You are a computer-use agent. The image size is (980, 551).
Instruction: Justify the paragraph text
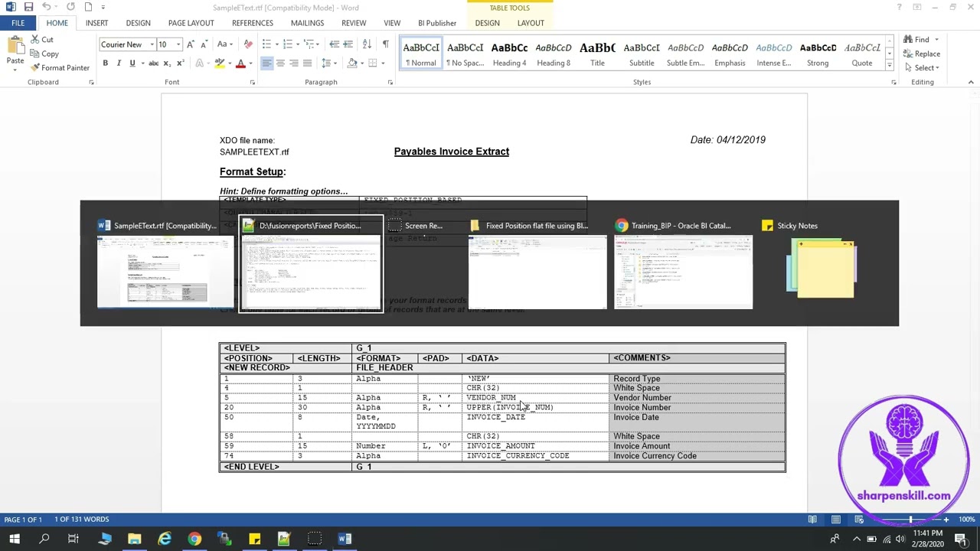[x=307, y=63]
